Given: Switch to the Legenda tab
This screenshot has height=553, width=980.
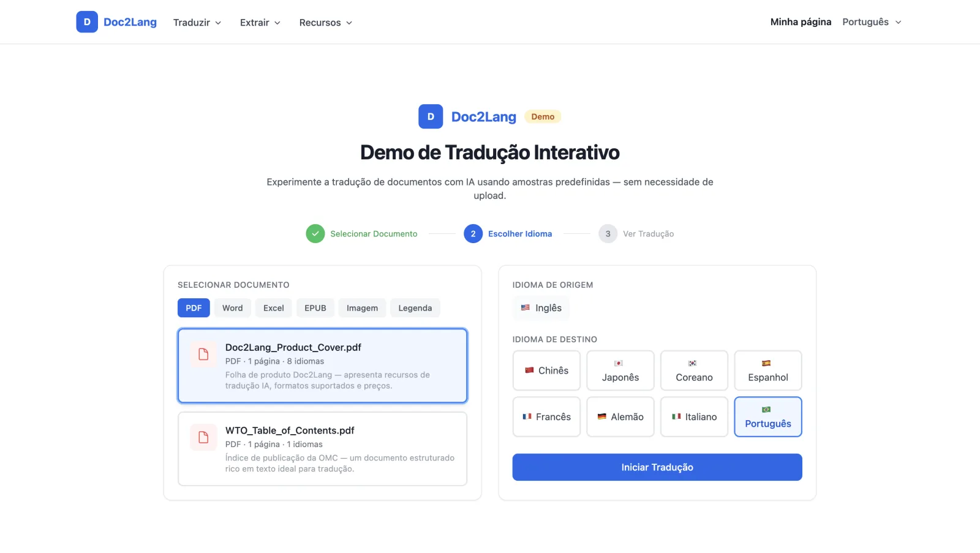Looking at the screenshot, I should (415, 308).
